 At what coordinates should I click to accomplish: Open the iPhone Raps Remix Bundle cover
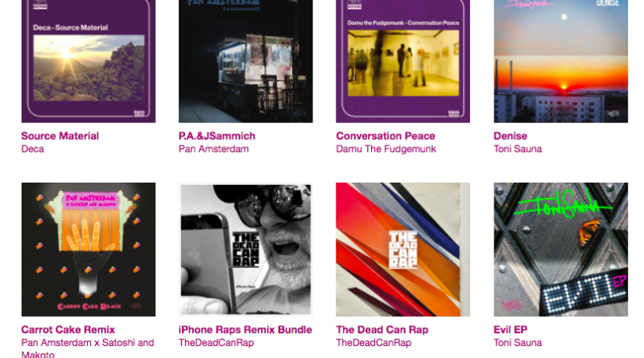(x=246, y=249)
